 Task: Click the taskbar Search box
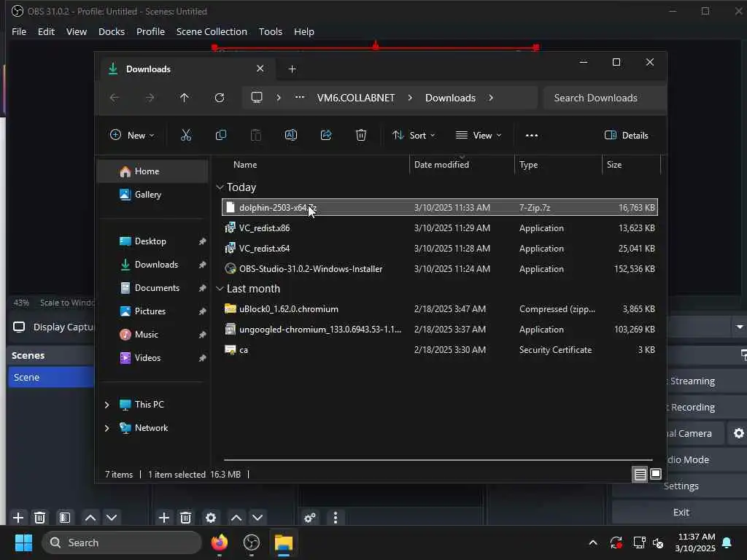[x=122, y=542]
